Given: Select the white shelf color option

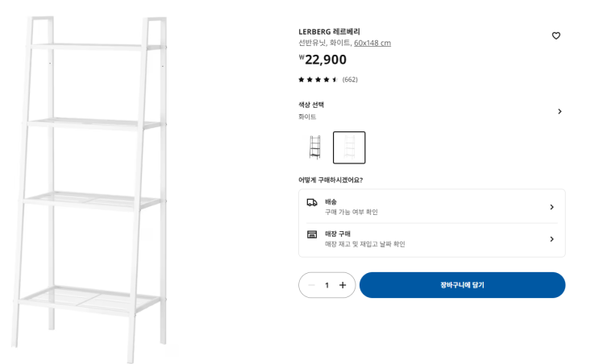Looking at the screenshot, I should click(x=349, y=147).
